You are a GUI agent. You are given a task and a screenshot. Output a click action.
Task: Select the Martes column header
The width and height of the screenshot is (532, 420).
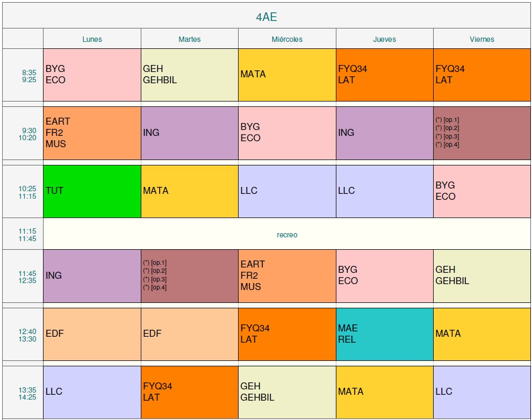[189, 39]
